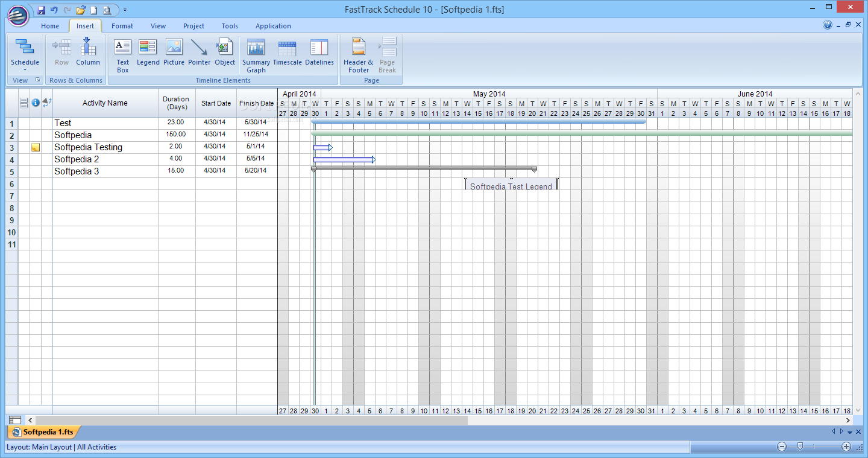
Task: Click the Test activity blue Gantt bar
Action: pos(479,121)
